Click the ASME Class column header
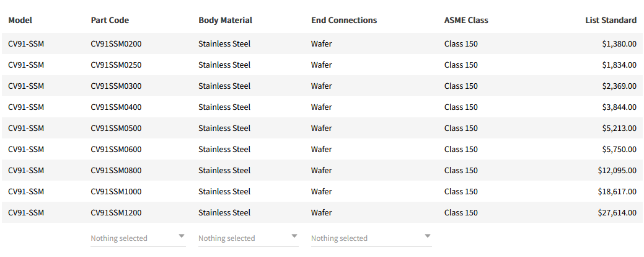644x257 pixels. pos(466,20)
